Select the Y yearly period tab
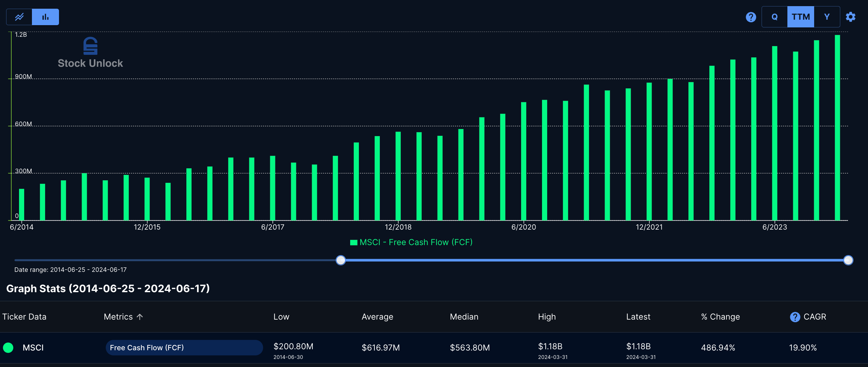The image size is (868, 367). click(x=827, y=17)
